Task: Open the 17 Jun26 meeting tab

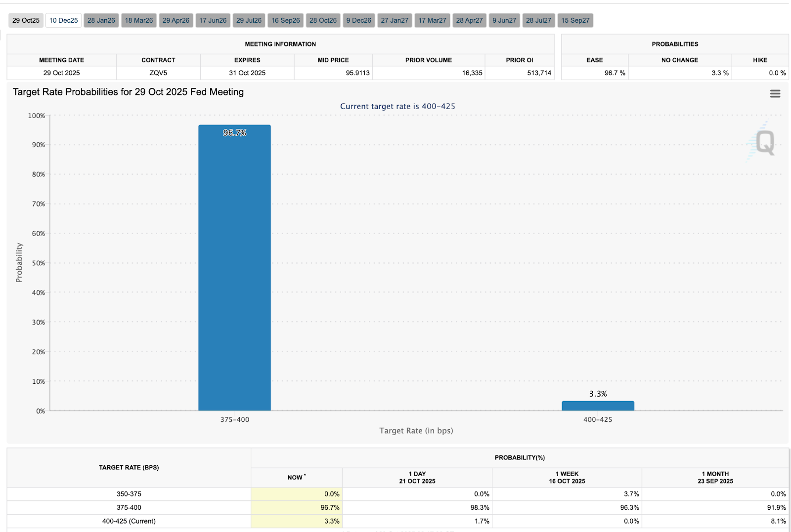Action: pyautogui.click(x=213, y=20)
